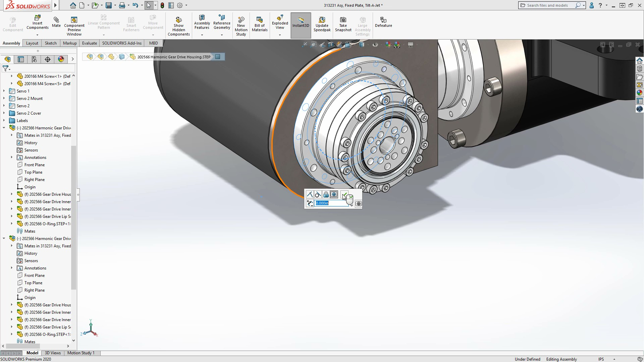Toggle Instant3D mode
Viewport: 644px width, 362px height.
pos(301,22)
